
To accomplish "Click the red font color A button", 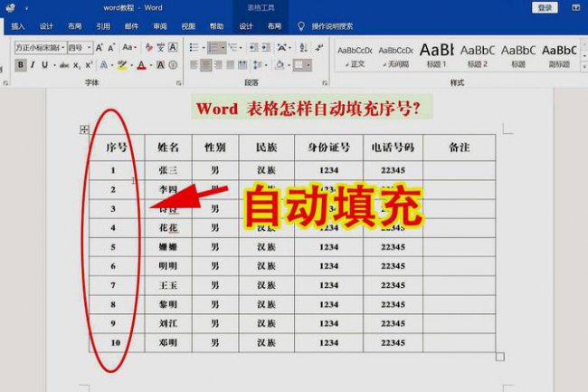I will pos(141,65).
